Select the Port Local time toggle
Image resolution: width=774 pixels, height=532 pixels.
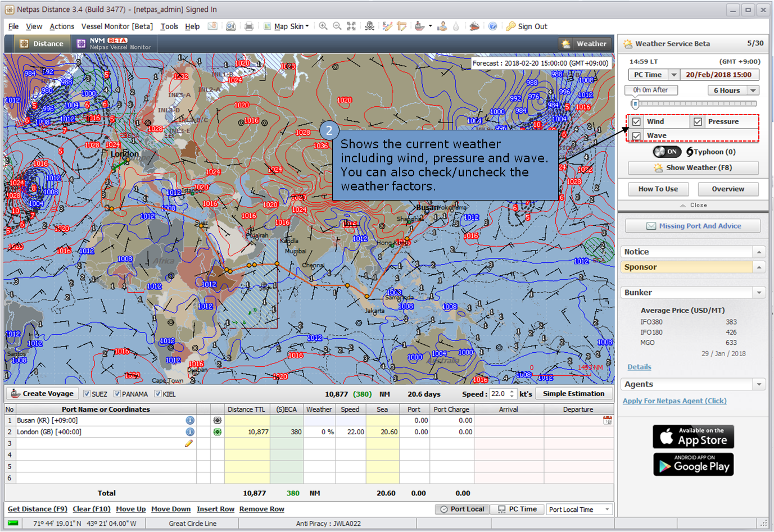[x=462, y=509]
